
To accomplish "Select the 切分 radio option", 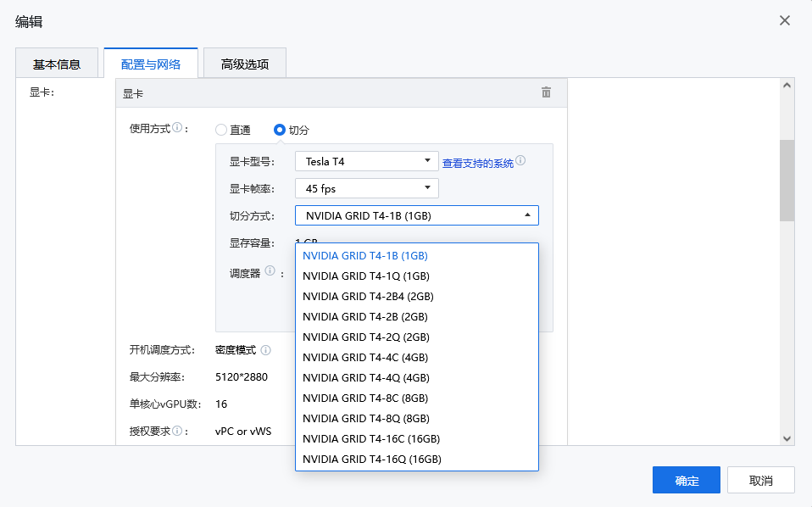I will (x=280, y=130).
